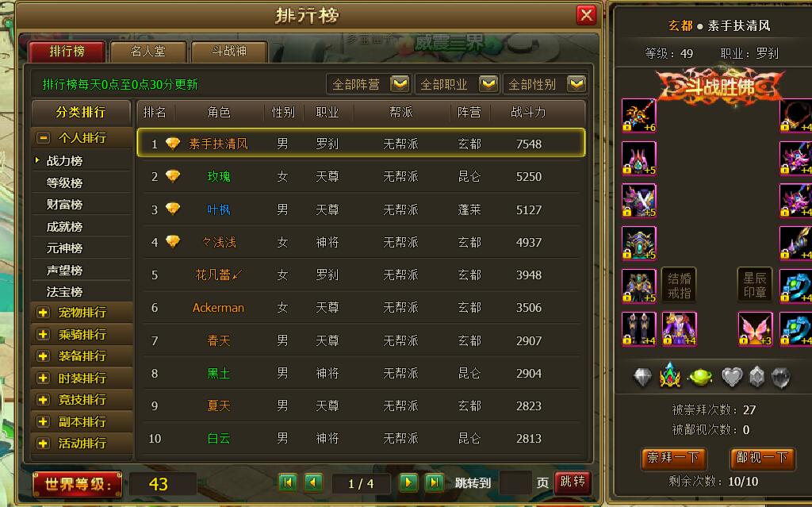Expand the 装备排行 category
The height and width of the screenshot is (507, 812).
(43, 356)
